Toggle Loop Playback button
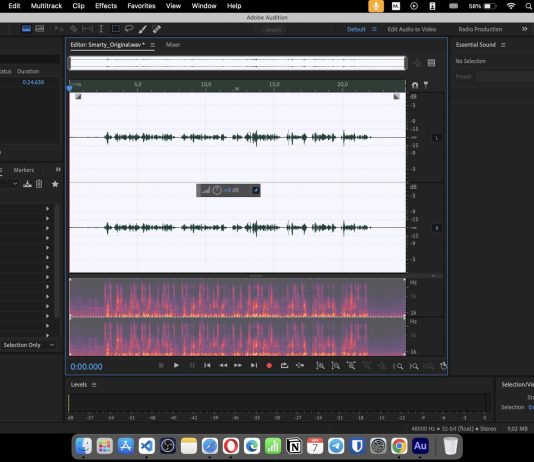534x462 pixels. (x=284, y=365)
